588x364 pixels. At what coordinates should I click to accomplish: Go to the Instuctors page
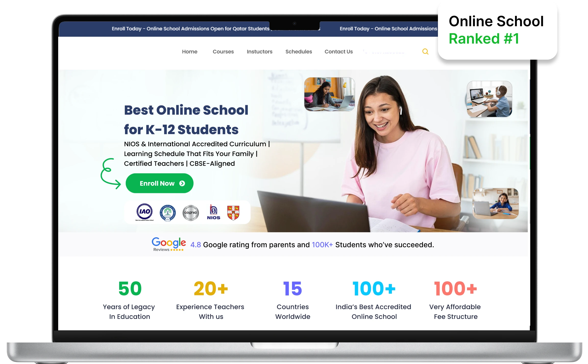point(259,52)
